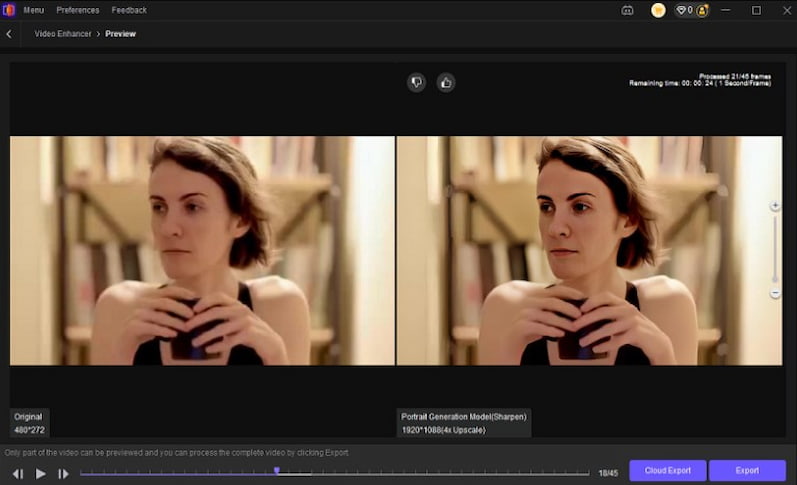Step back to previous frame

point(18,474)
